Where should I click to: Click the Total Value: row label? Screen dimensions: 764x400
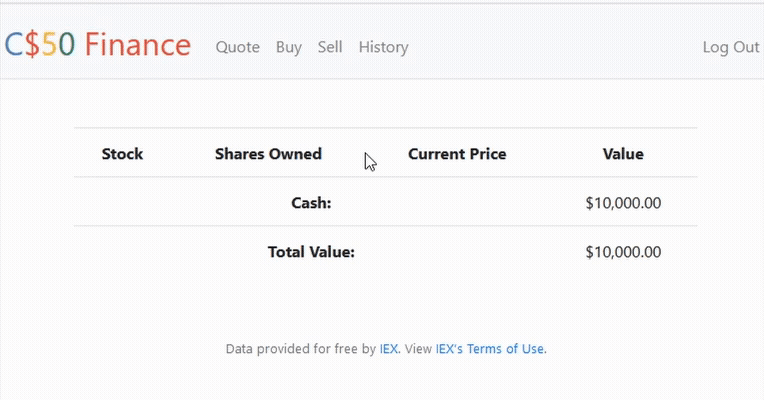point(311,252)
